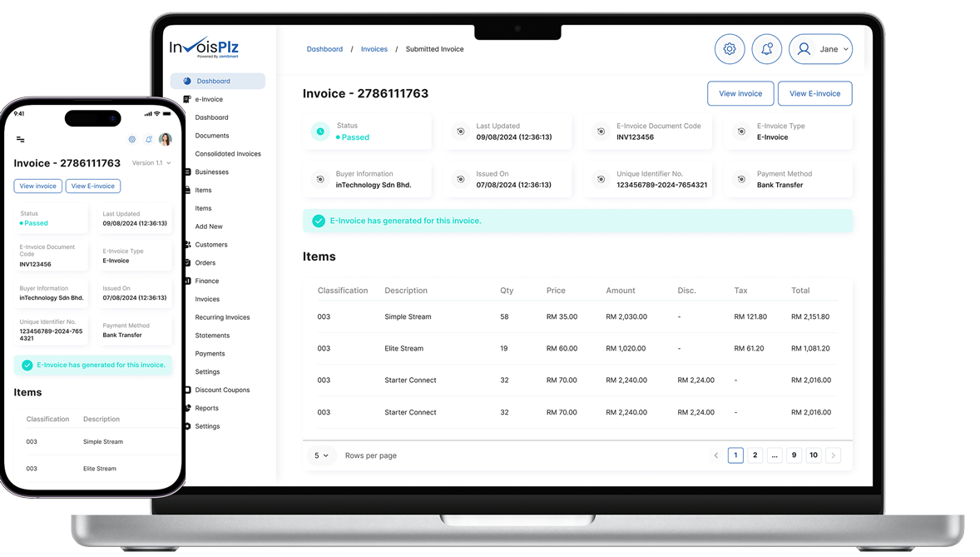Open settings gear icon in desktop header

tap(730, 49)
